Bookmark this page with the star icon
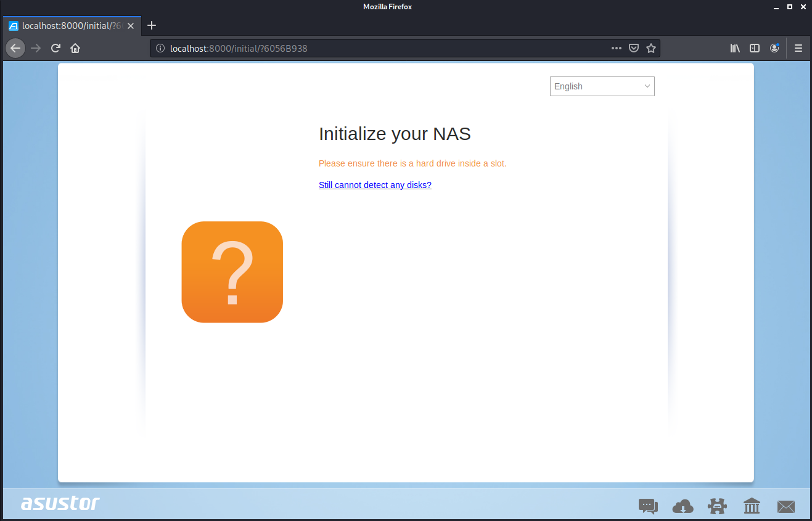This screenshot has height=521, width=812. tap(650, 48)
